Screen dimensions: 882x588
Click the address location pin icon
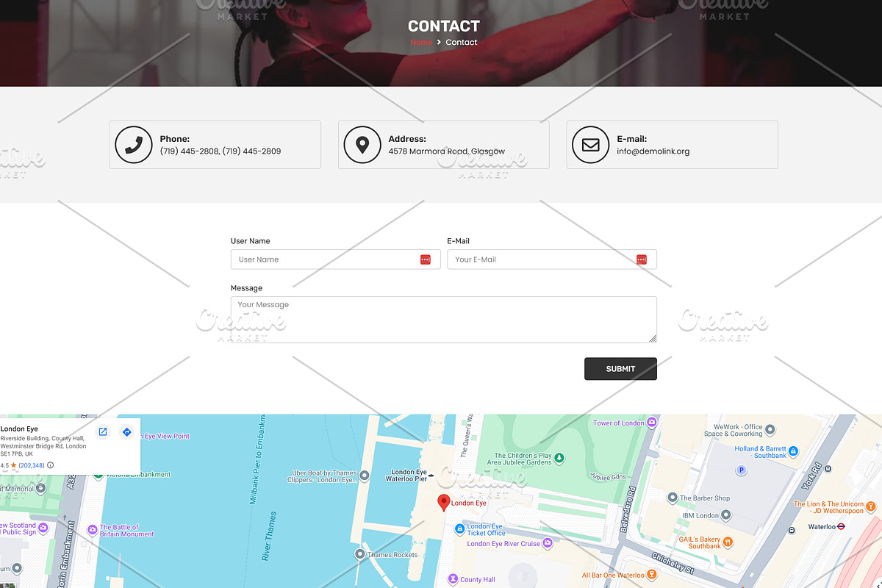coord(362,145)
